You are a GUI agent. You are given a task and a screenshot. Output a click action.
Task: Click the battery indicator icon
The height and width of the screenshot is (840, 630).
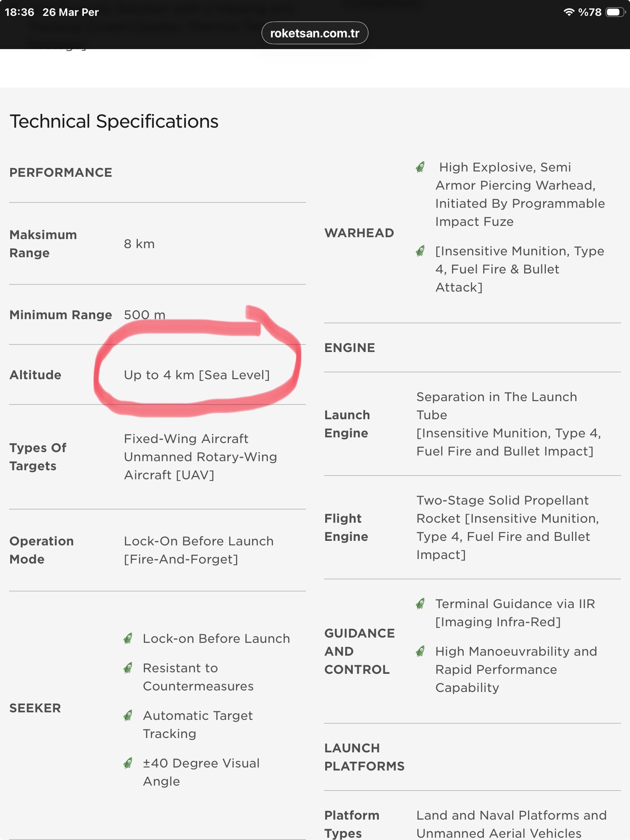pos(615,12)
